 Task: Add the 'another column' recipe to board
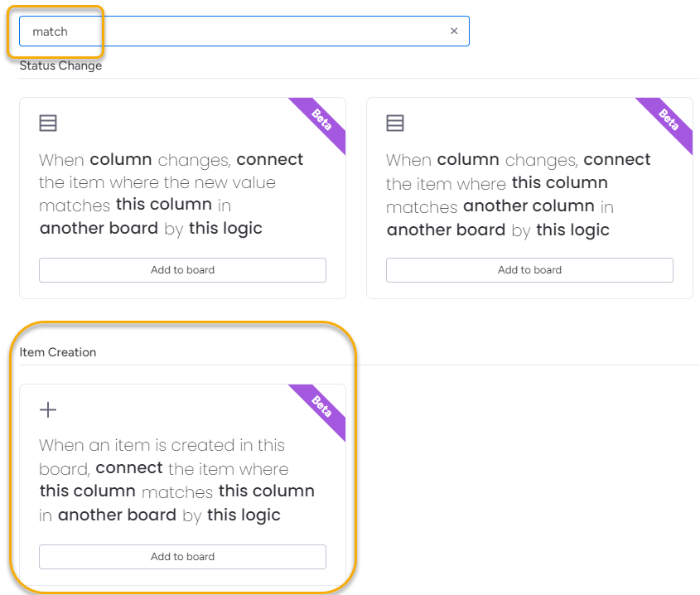tap(529, 270)
